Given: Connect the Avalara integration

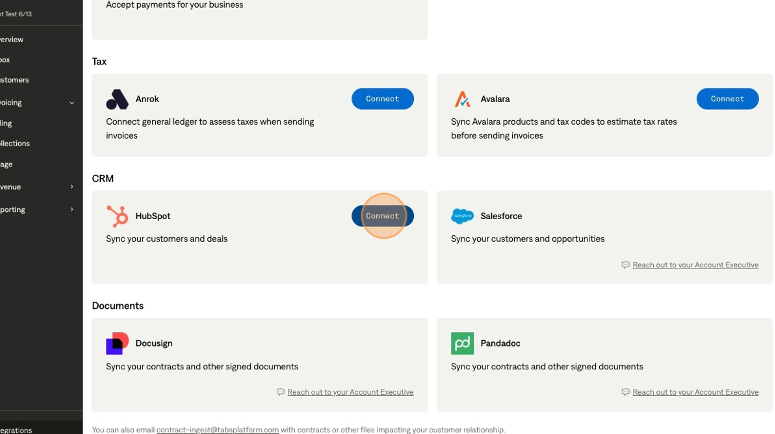Looking at the screenshot, I should (727, 99).
